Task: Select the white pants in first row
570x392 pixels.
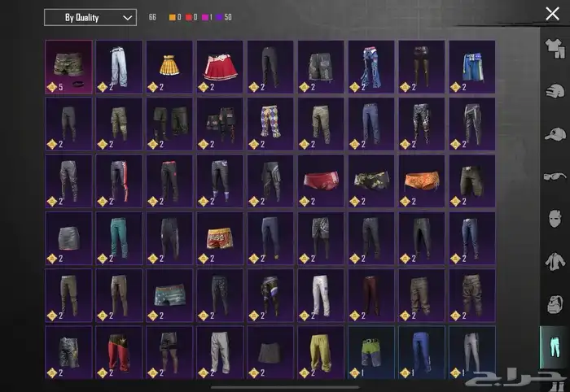Action: coord(119,67)
